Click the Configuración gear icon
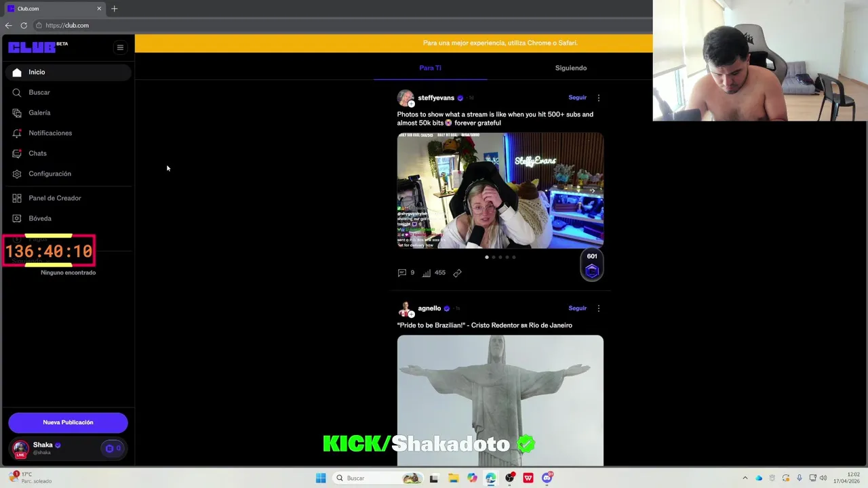Image resolution: width=868 pixels, height=488 pixels. pos(17,174)
